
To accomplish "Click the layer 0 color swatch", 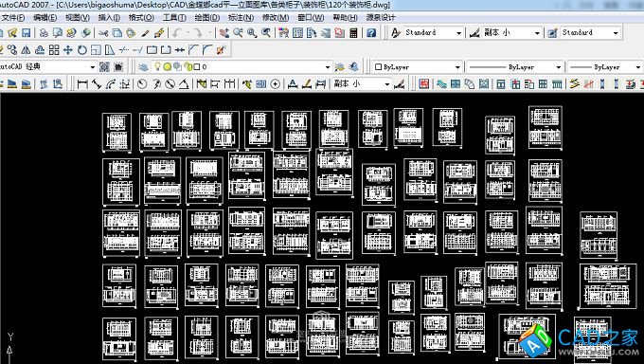I will [x=197, y=66].
